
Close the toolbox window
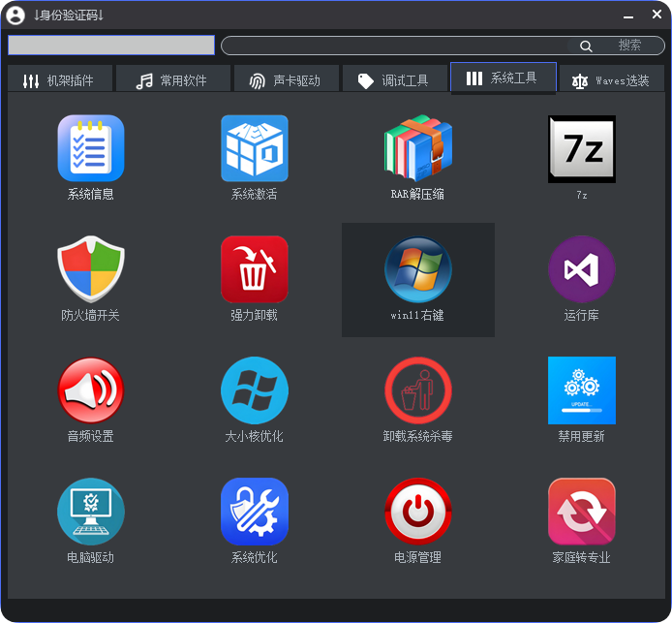[657, 15]
